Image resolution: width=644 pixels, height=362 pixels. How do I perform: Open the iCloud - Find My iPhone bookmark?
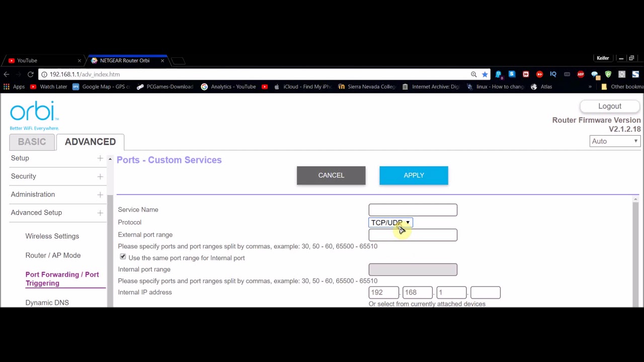[302, 86]
